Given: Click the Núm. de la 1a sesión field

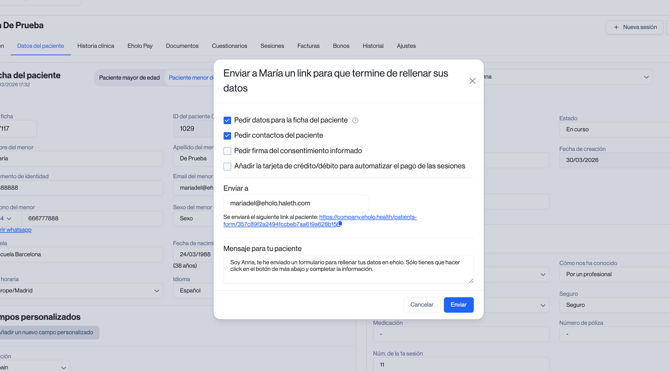Looking at the screenshot, I should pyautogui.click(x=461, y=365).
